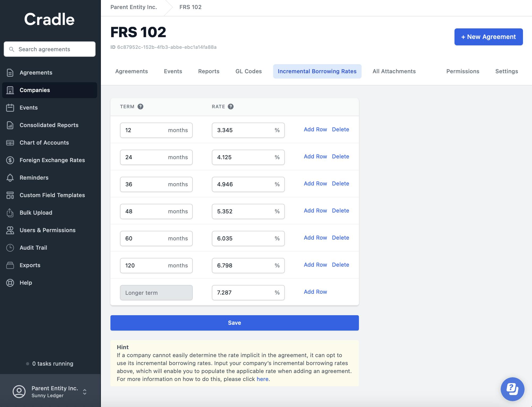
Task: Switch to the GL Codes tab
Action: pyautogui.click(x=248, y=71)
